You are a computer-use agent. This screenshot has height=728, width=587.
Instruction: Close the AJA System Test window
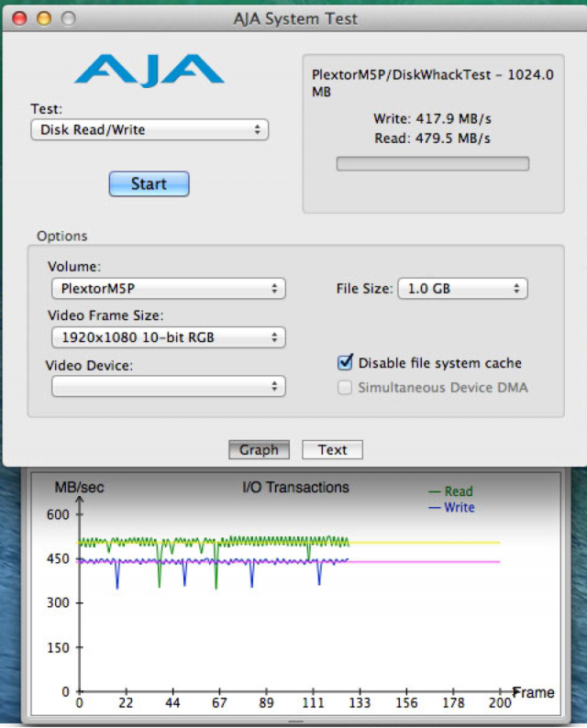pyautogui.click(x=19, y=18)
